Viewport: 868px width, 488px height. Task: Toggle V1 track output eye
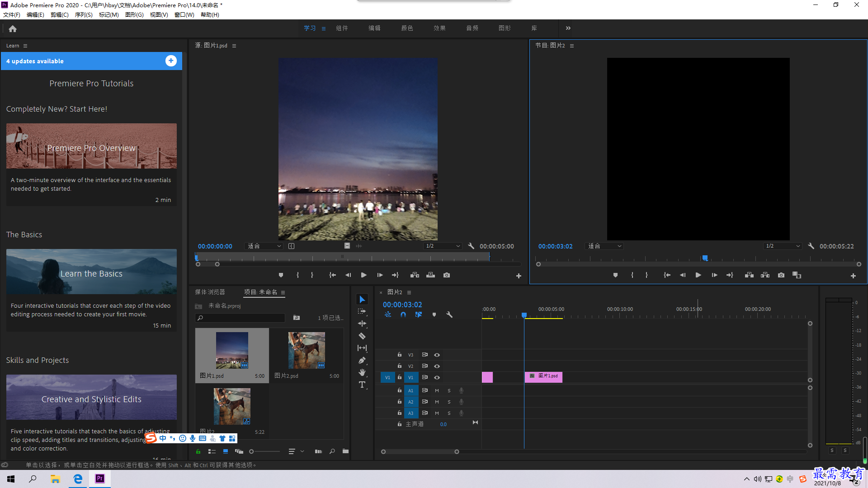coord(437,378)
